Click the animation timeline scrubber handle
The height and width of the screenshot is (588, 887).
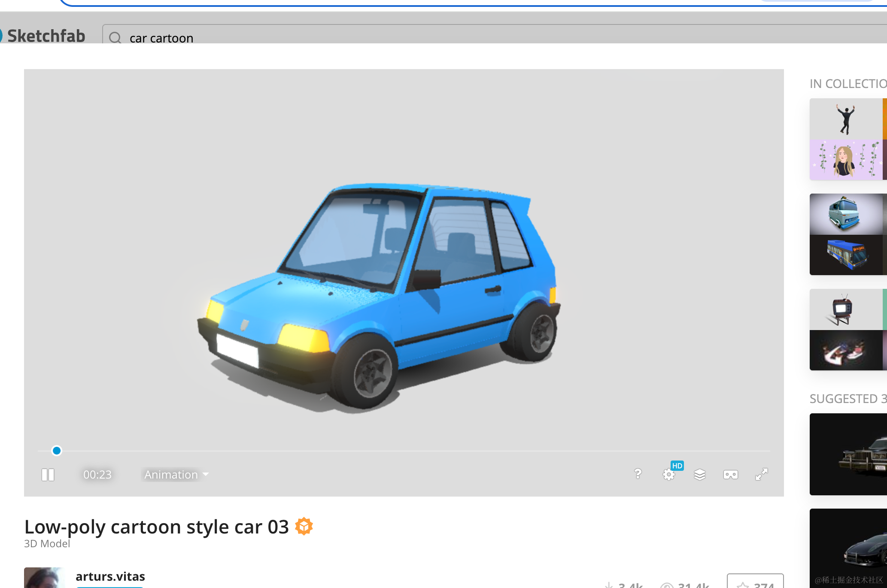(56, 451)
